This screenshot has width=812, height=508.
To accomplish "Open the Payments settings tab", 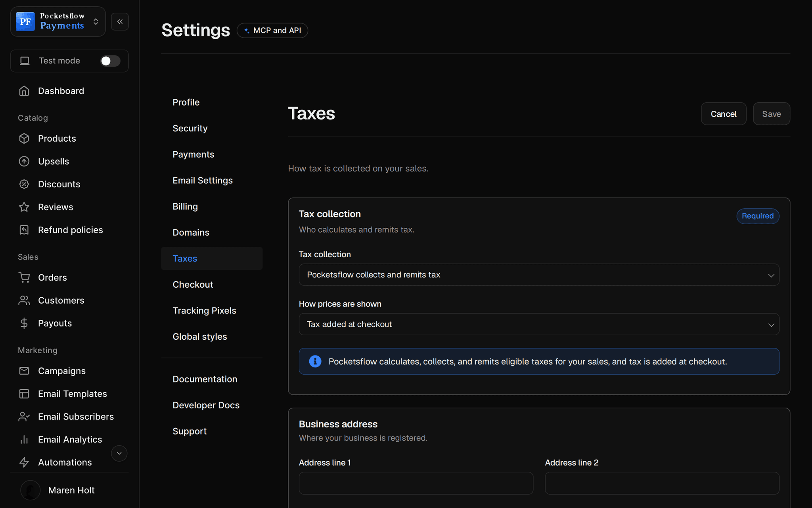I will (212, 154).
